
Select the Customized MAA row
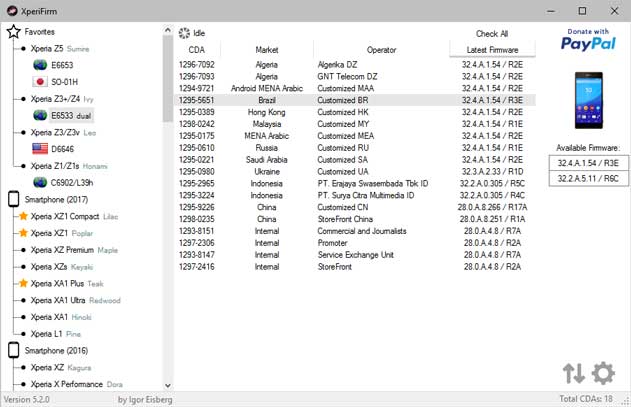tap(355, 88)
